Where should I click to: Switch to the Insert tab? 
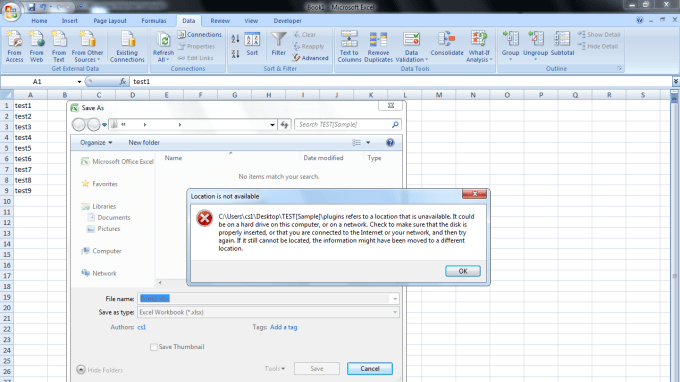[69, 20]
